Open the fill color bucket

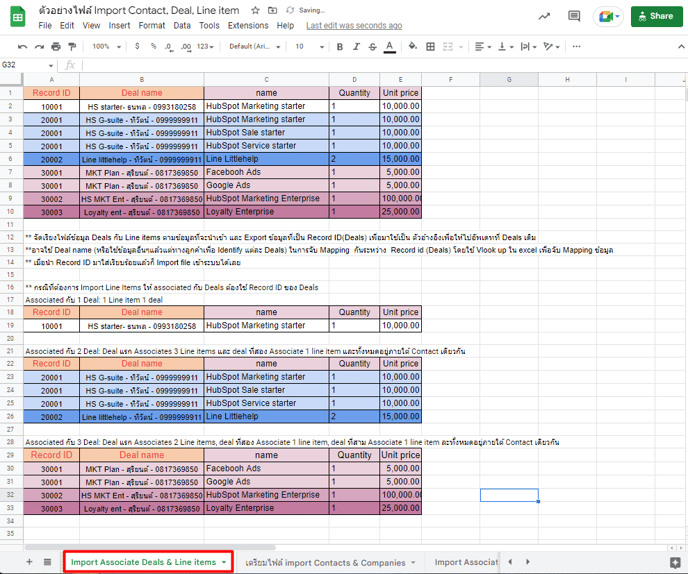412,46
